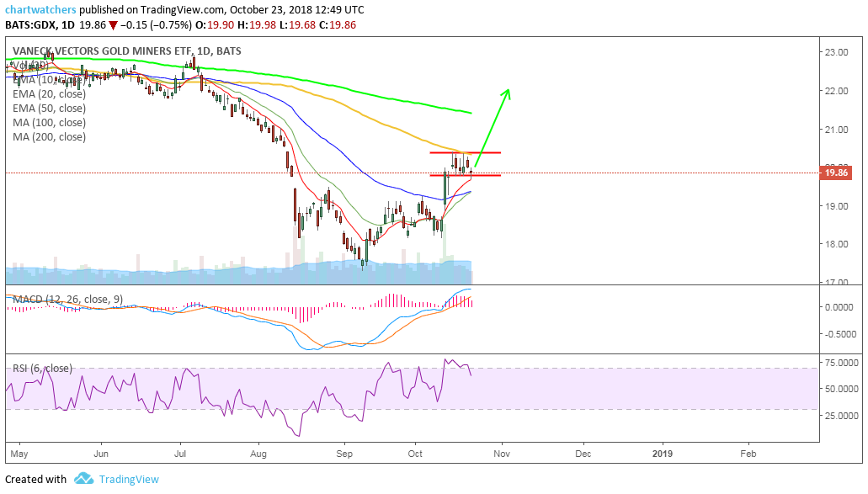Click the Jul label on time axis
The width and height of the screenshot is (868, 494).
[180, 454]
